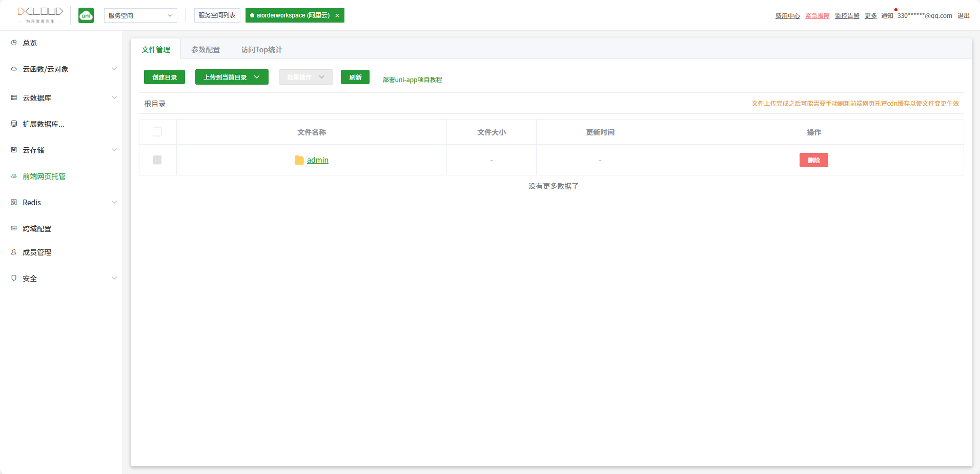Click the 成员管理 member icon
The image size is (980, 474).
point(14,252)
